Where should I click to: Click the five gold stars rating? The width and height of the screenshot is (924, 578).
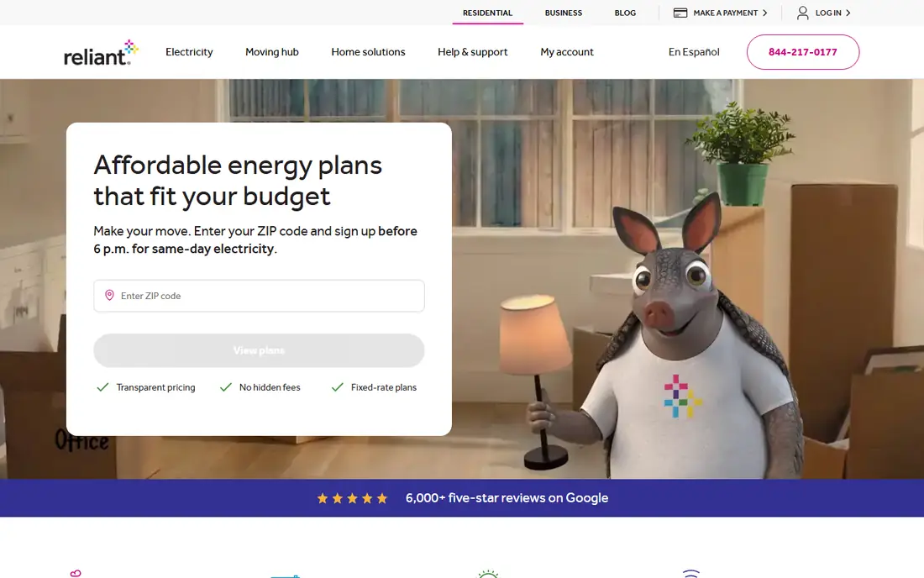tap(353, 498)
